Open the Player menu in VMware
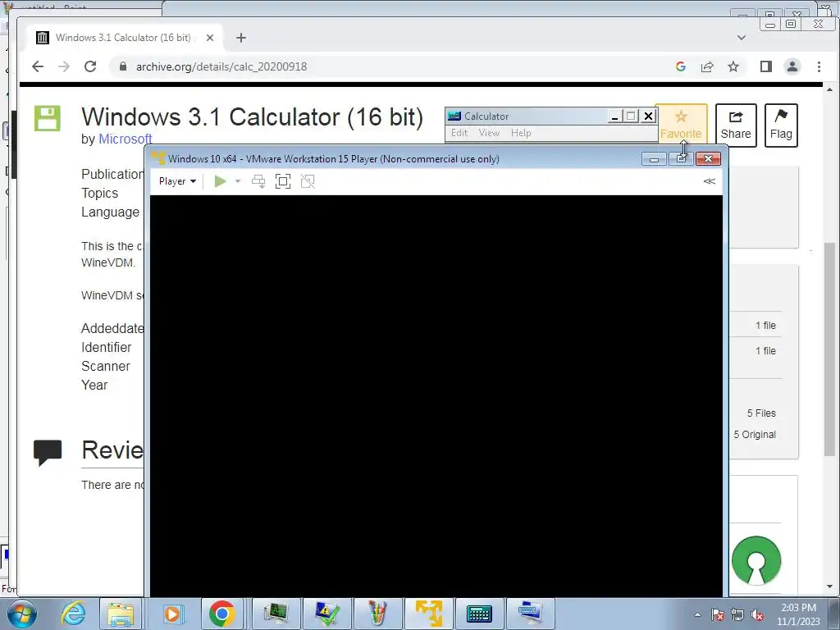This screenshot has height=630, width=840. coord(177,181)
